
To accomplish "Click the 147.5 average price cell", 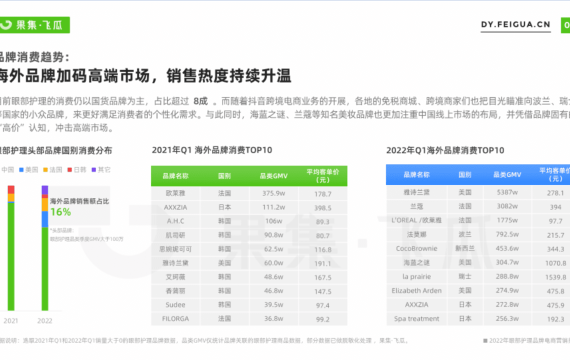I will pyautogui.click(x=323, y=292).
